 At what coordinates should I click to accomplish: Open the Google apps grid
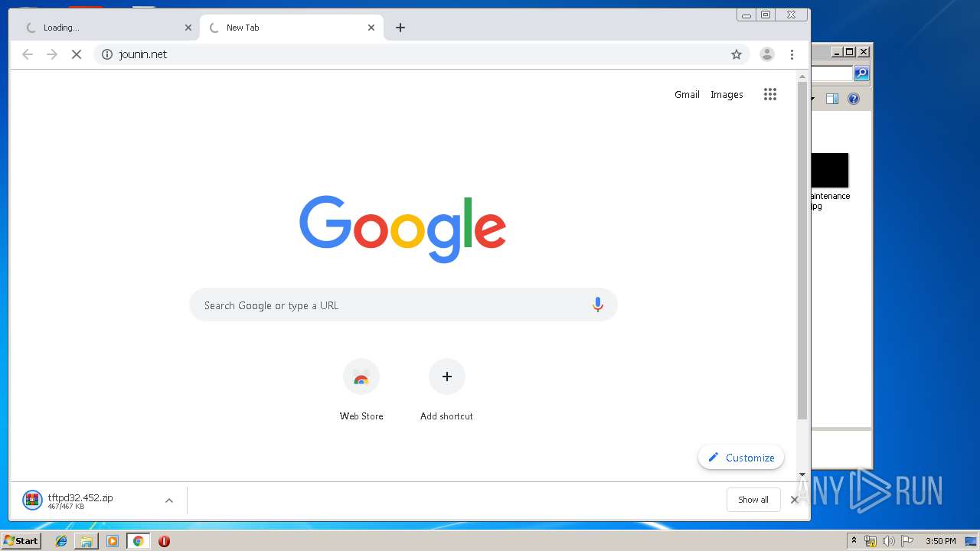(770, 94)
